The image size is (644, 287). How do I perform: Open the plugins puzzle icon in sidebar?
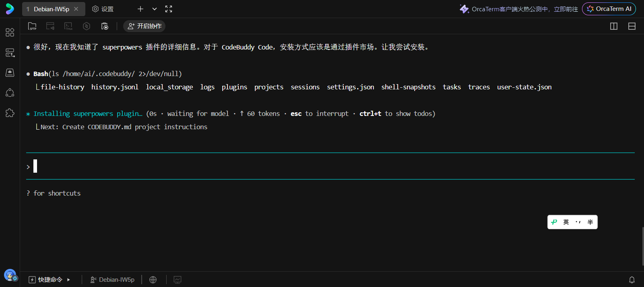pos(10,113)
